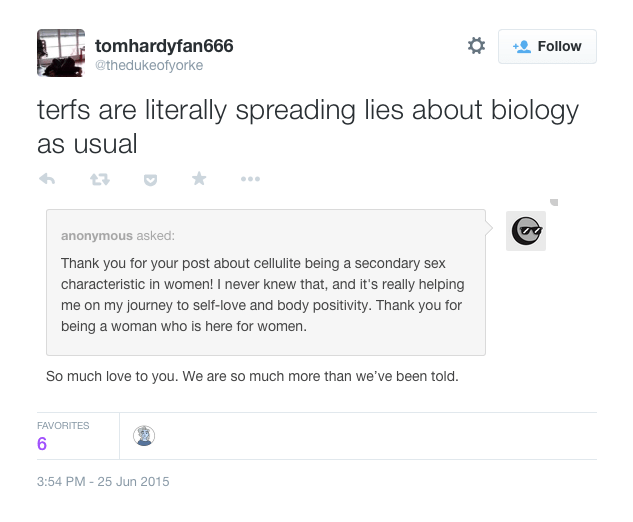Click the reply arrow icon
The height and width of the screenshot is (522, 633).
(46, 179)
